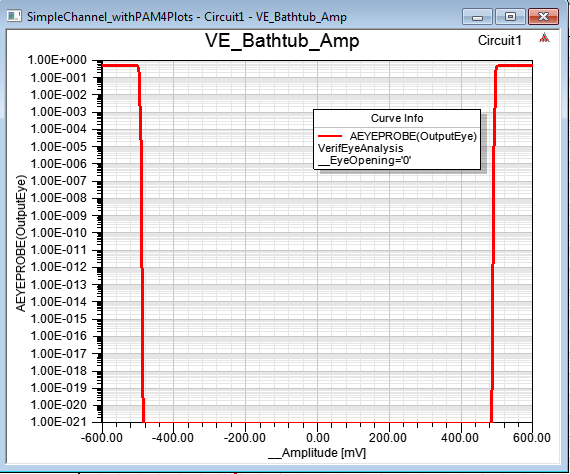Click the VerifEyeAnalysis legend text

click(361, 148)
